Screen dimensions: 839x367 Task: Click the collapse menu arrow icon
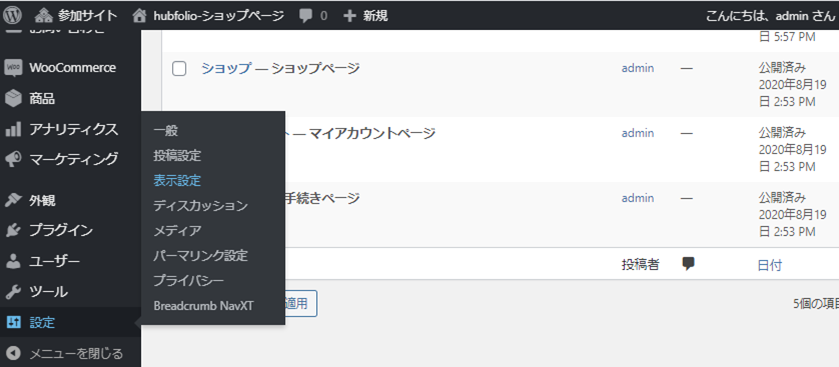point(12,353)
